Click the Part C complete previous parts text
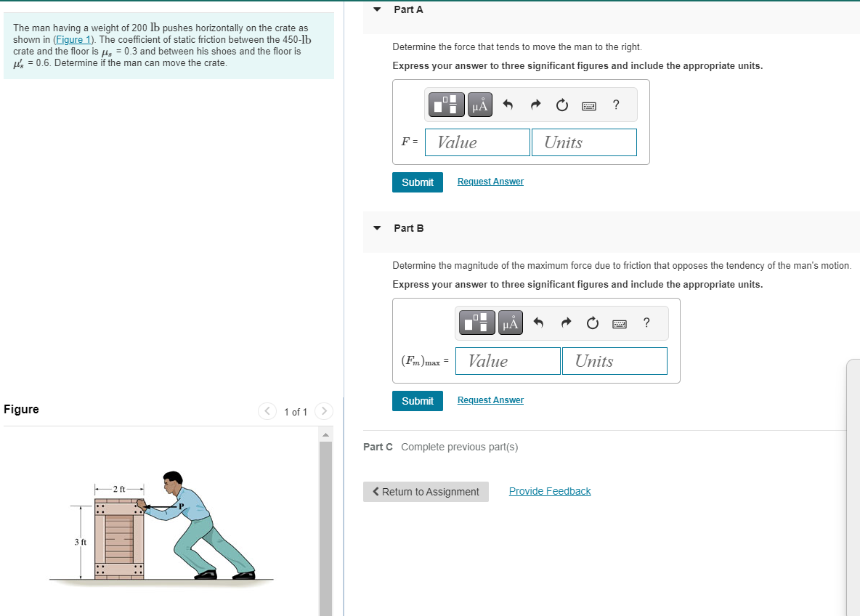The width and height of the screenshot is (860, 616). click(x=459, y=447)
